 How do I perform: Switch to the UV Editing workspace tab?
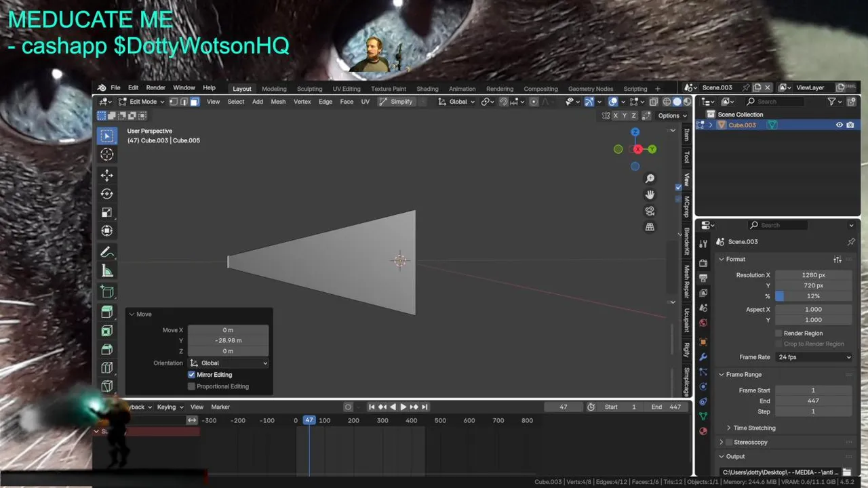pyautogui.click(x=347, y=89)
